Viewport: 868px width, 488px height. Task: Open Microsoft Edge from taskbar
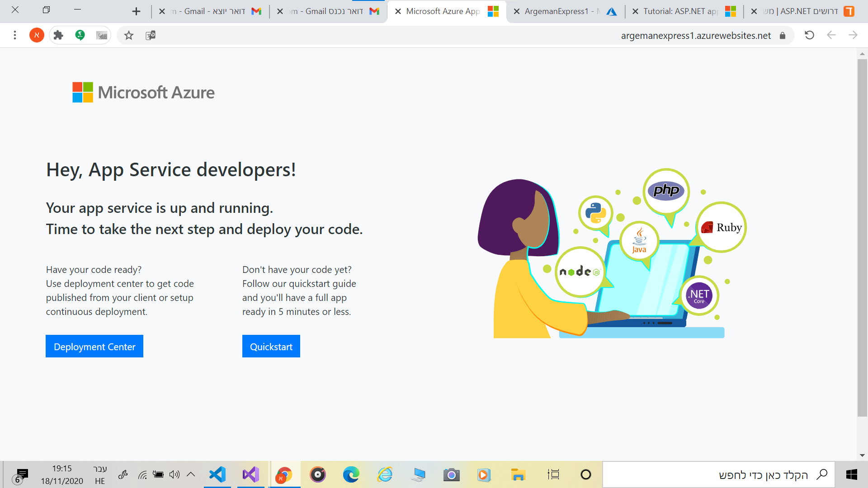click(351, 474)
